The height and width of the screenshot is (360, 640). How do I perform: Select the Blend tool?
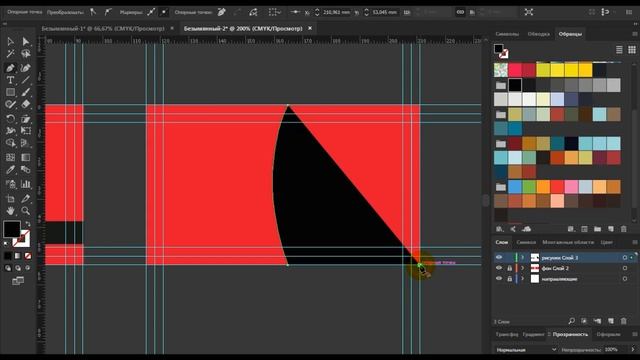(x=26, y=170)
